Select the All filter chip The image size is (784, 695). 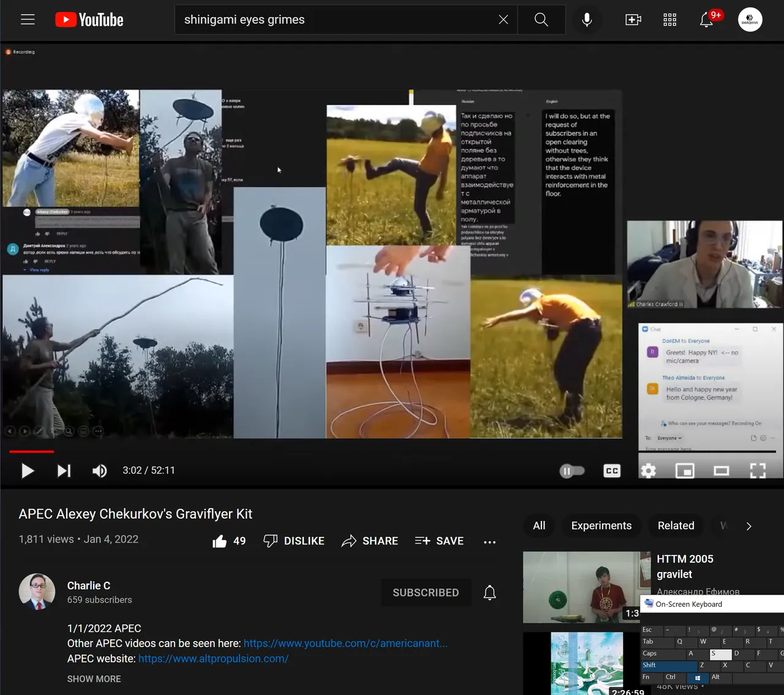tap(539, 525)
